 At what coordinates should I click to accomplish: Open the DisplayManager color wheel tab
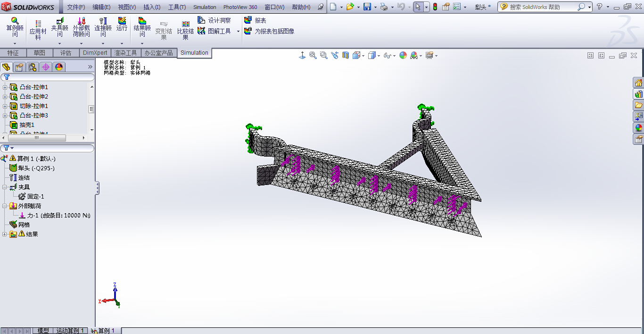tap(58, 67)
